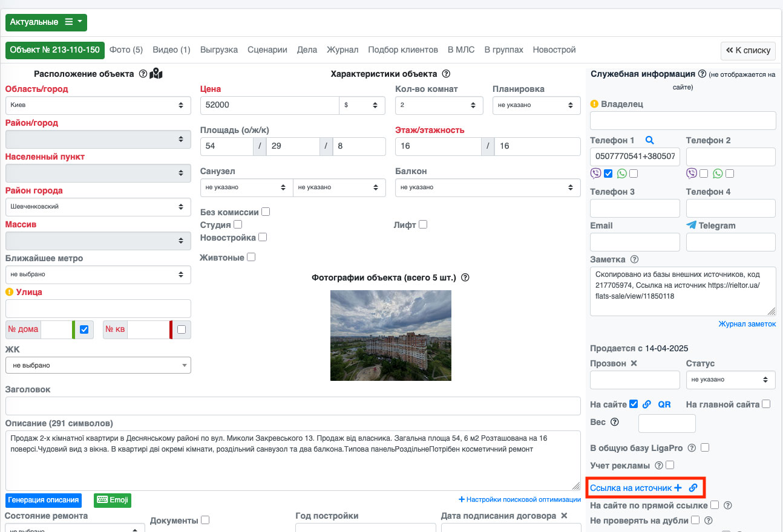783x532 pixels.
Task: Switch to the Фото (5) tab
Action: pyautogui.click(x=126, y=50)
